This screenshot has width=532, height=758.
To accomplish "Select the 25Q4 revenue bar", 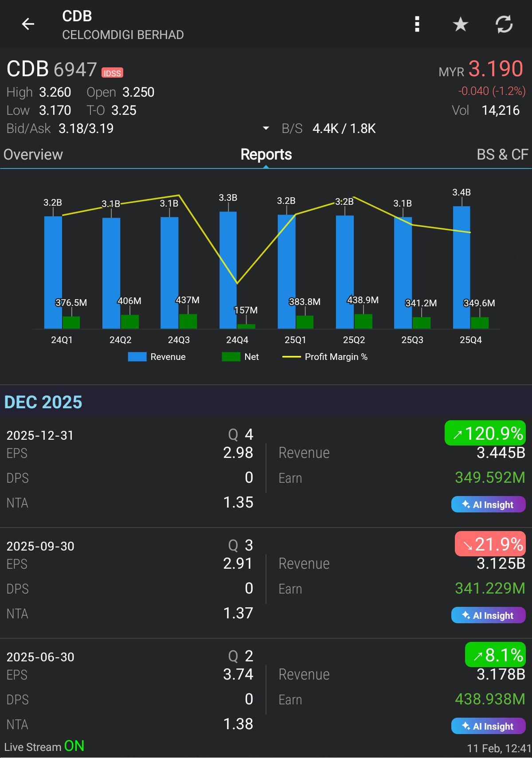I will point(462,267).
